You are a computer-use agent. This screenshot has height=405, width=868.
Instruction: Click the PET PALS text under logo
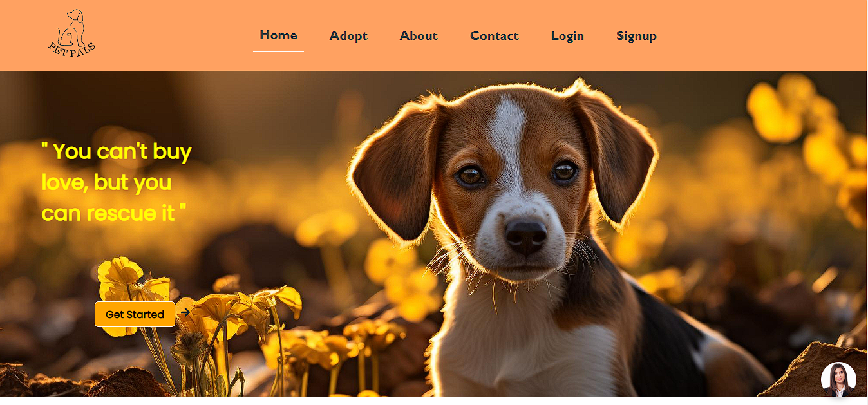(72, 49)
